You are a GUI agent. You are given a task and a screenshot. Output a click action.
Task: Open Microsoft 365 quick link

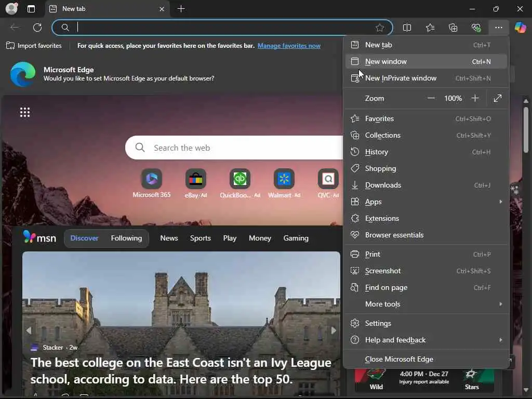152,183
